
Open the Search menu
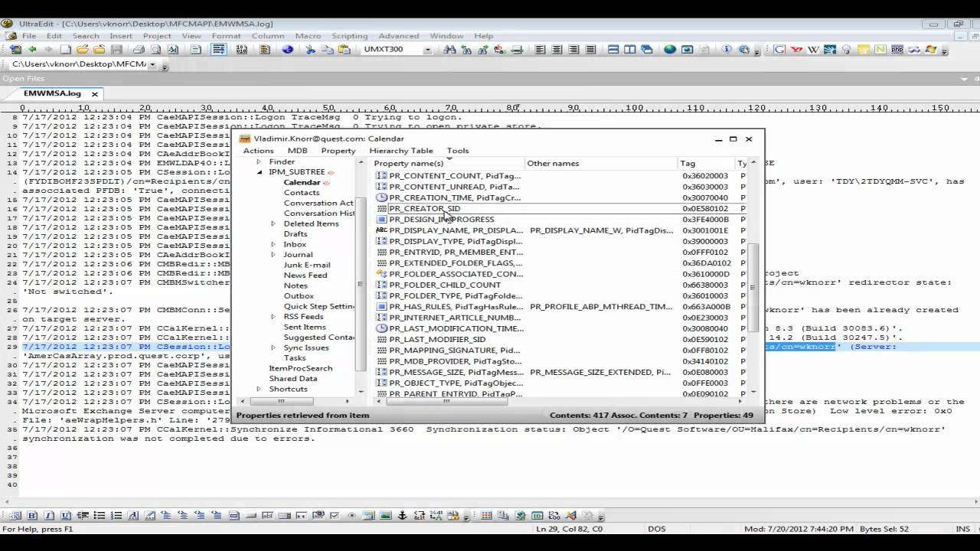tap(86, 36)
